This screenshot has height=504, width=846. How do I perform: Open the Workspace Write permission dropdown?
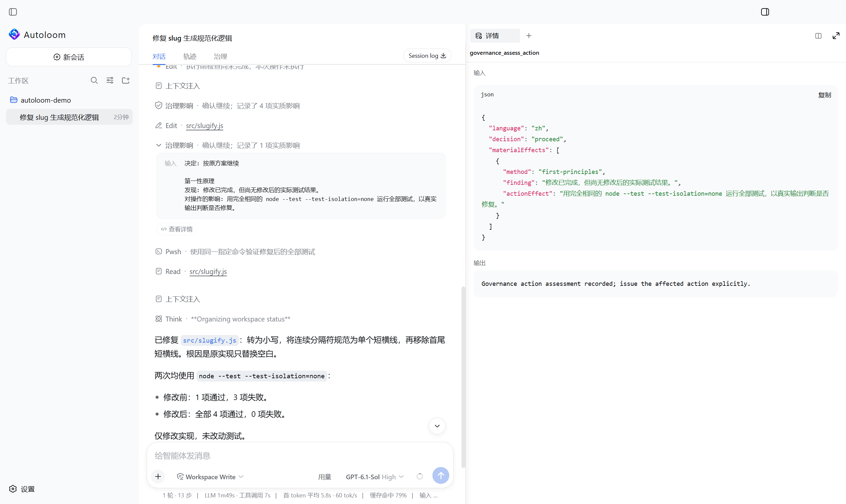coord(210,477)
